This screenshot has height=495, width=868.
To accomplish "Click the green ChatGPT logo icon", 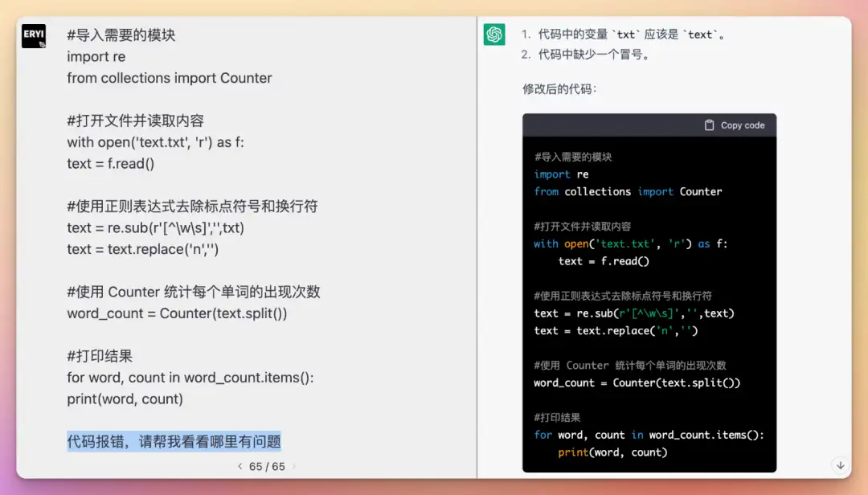I will (493, 35).
